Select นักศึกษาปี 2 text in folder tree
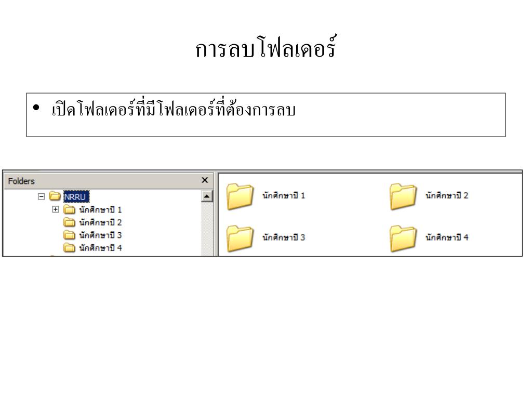Image resolution: width=532 pixels, height=399 pixels. [100, 222]
